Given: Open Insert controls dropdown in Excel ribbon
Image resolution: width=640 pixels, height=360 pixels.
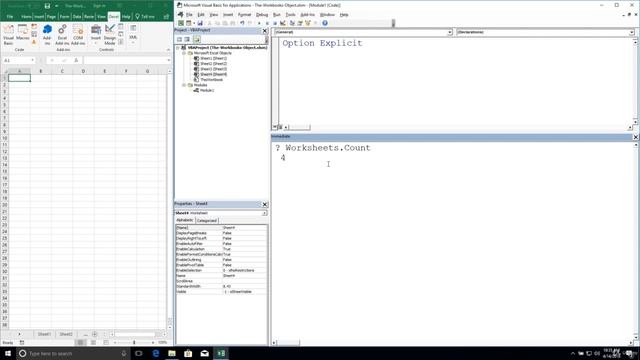Looking at the screenshot, I should [96, 35].
